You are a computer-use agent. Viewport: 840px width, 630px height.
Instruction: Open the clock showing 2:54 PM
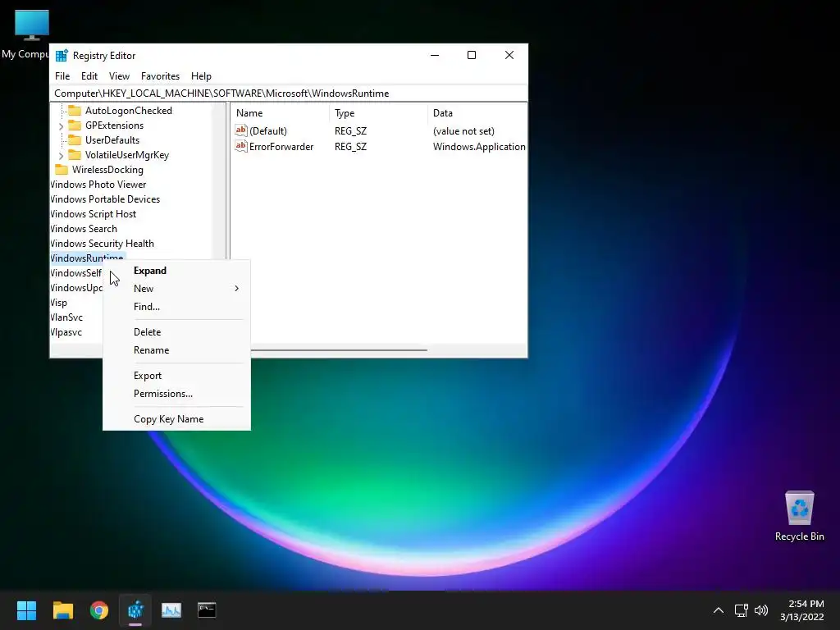[802, 610]
